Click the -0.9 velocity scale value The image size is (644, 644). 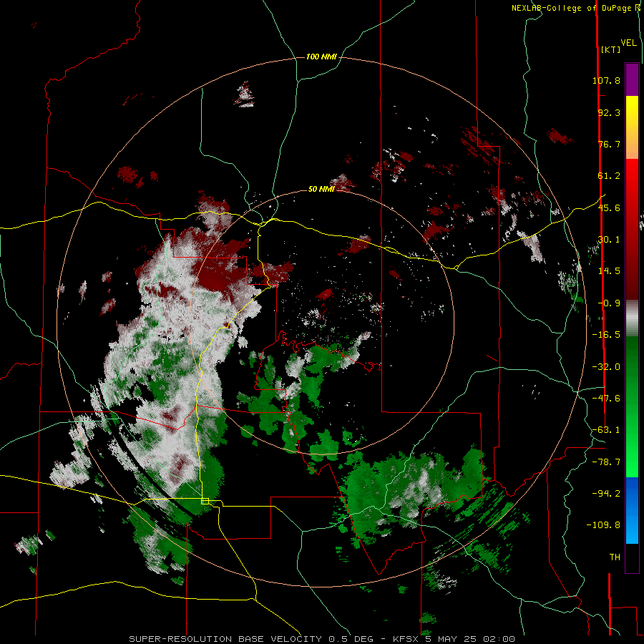click(609, 303)
